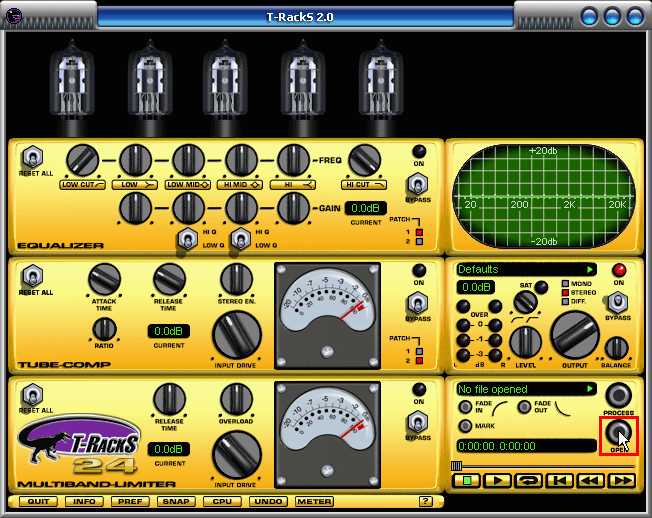Select Tube-Comp Patch 2 indicator
This screenshot has width=652, height=518.
coord(419,360)
